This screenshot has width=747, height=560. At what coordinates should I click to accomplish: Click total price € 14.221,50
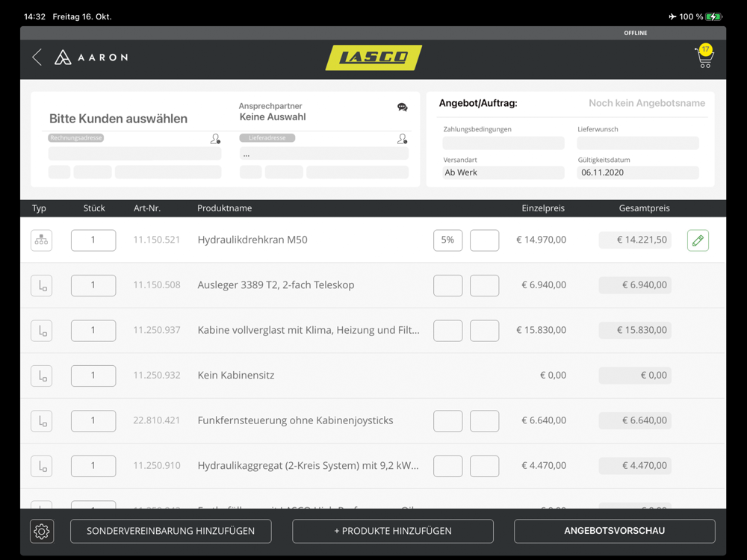click(x=635, y=240)
